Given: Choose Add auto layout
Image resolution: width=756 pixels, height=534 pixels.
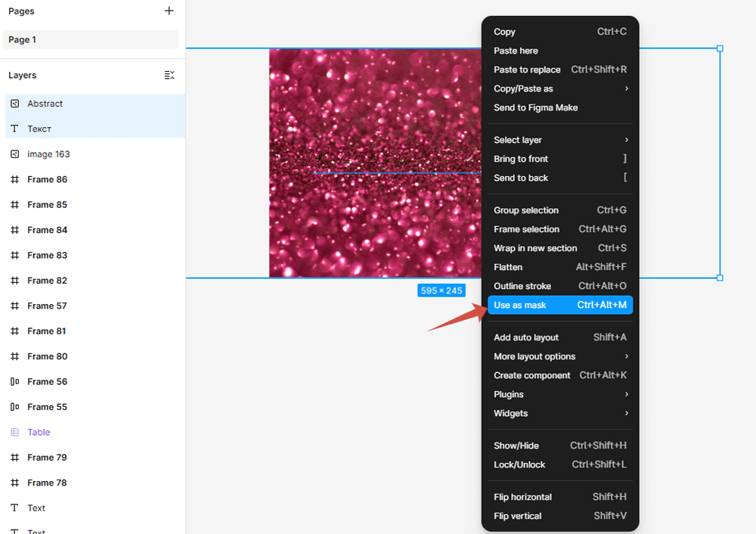Looking at the screenshot, I should point(560,337).
